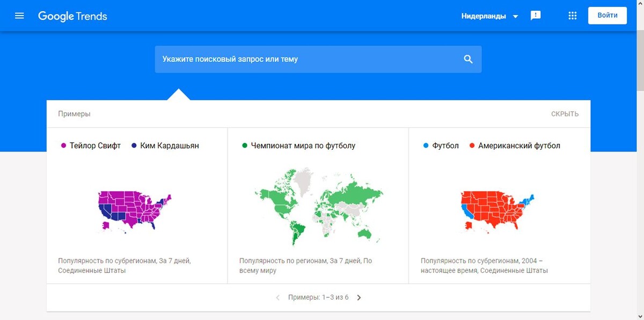Open the Футбол versus Американский футбол map
The width and height of the screenshot is (644, 320).
(x=500, y=210)
